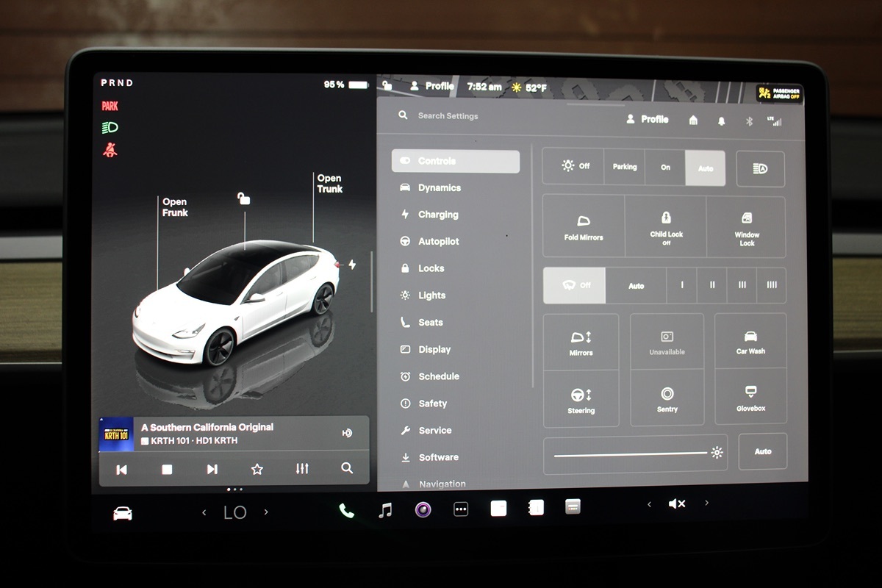The height and width of the screenshot is (588, 882).
Task: Tap the Sentry mode icon
Action: 667,399
